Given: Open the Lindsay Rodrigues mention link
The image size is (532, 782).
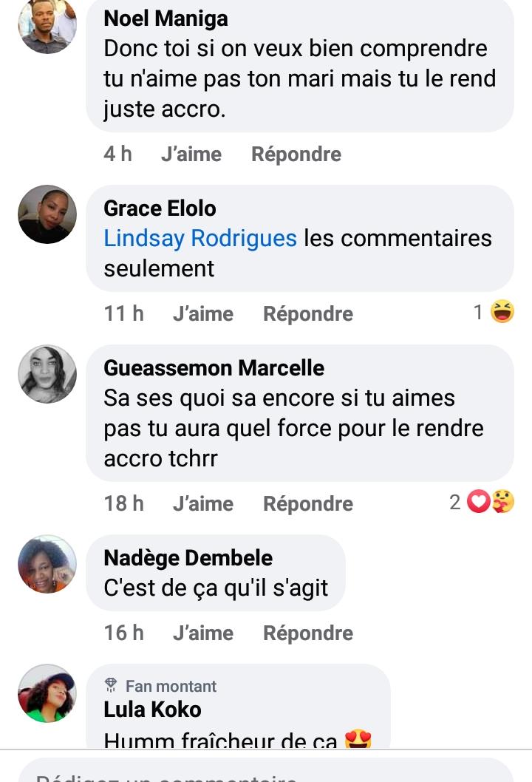Looking at the screenshot, I should [200, 238].
